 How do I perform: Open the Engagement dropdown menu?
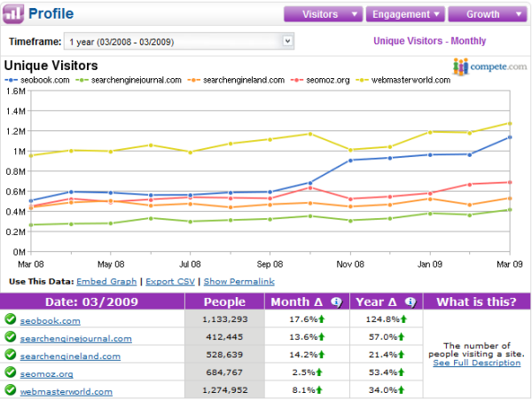(x=405, y=14)
